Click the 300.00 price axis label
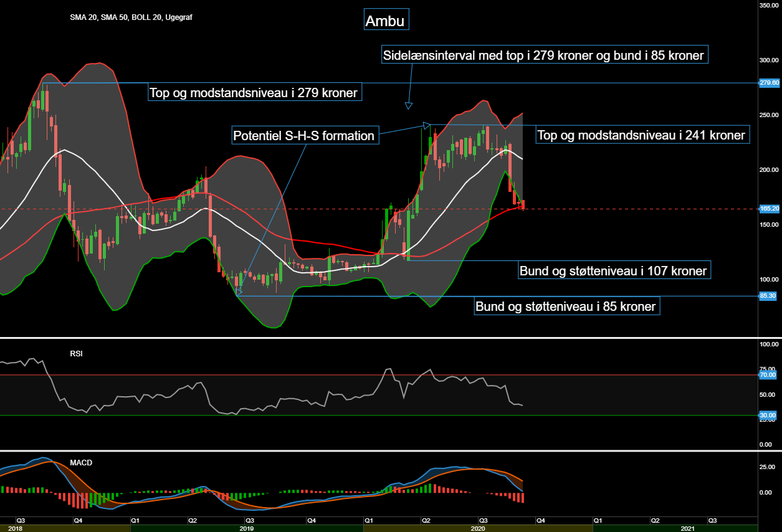 (770, 60)
